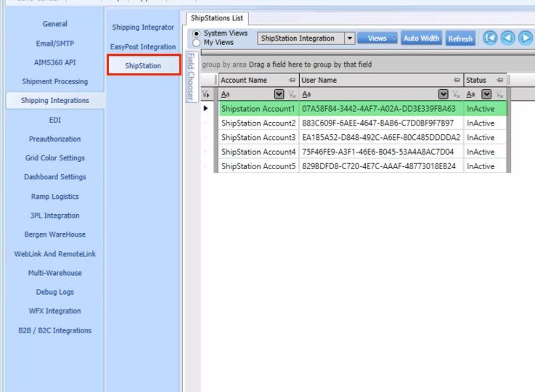Open Account Name filter operator dropdown
The height and width of the screenshot is (392, 535).
[279, 94]
